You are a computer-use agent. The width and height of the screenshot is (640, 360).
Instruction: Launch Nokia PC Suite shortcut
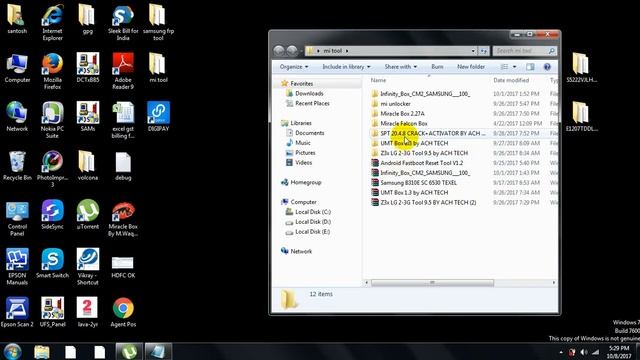pyautogui.click(x=52, y=120)
